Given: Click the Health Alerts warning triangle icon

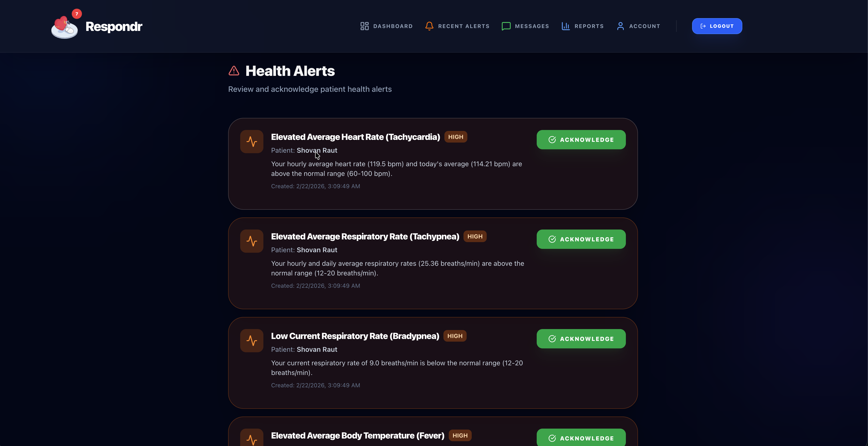Looking at the screenshot, I should [234, 71].
